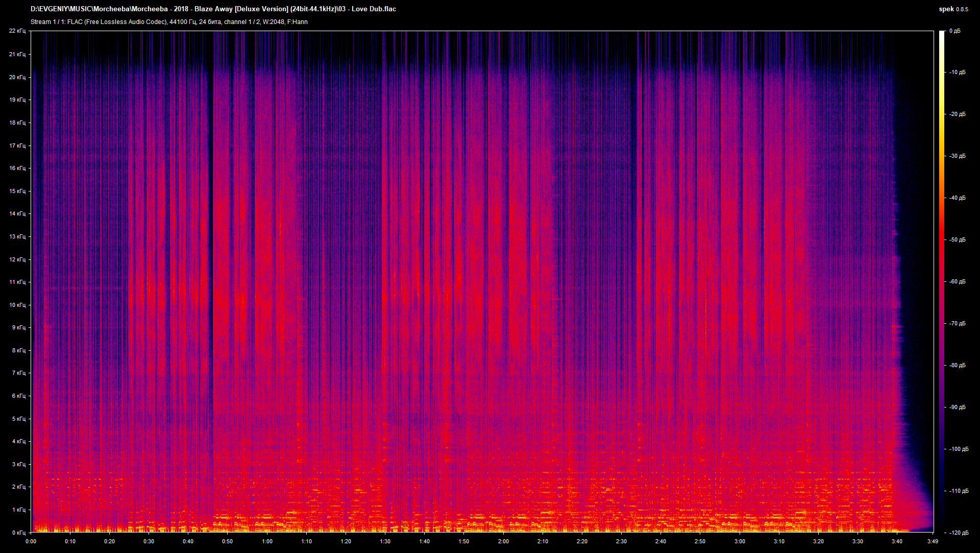
Task: Click the '-90 дБ' level label
Action: point(958,407)
